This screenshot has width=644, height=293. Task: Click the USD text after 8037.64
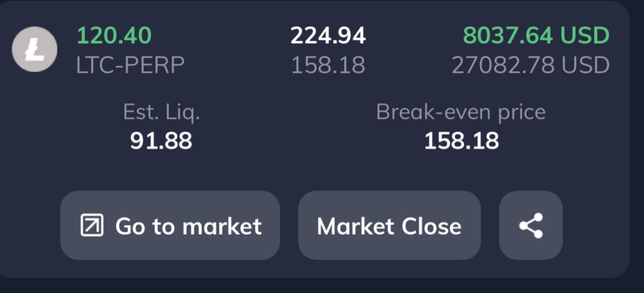coord(585,35)
